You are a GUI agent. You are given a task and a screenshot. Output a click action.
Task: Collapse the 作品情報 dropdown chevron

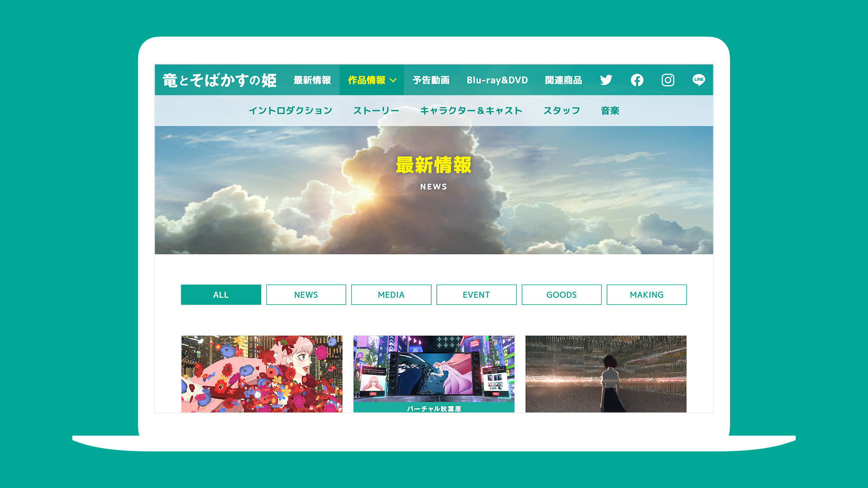(393, 80)
